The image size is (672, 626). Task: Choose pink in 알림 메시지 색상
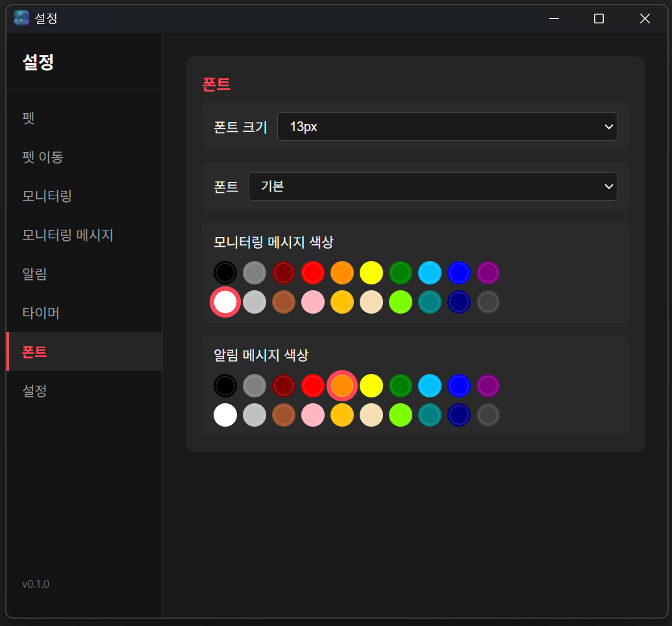point(313,415)
